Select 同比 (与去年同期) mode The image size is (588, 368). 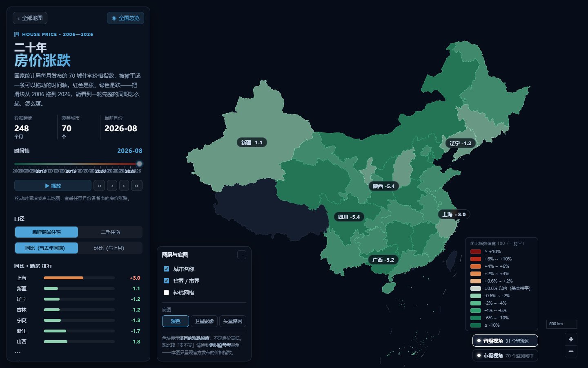click(47, 248)
